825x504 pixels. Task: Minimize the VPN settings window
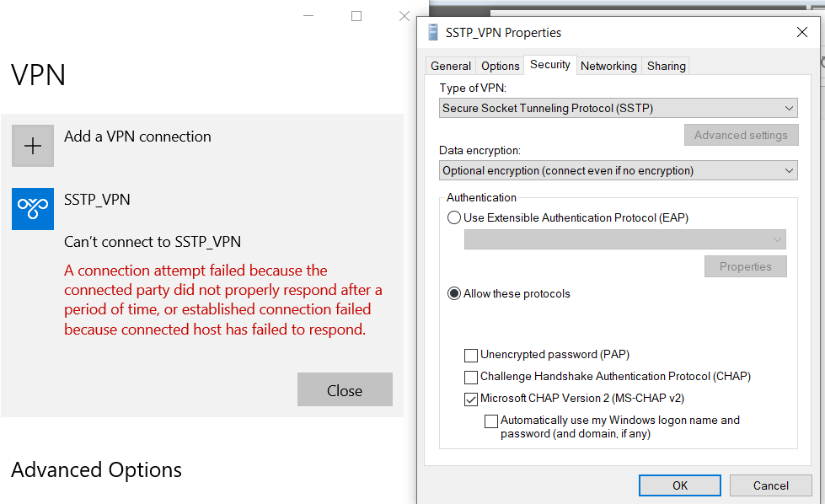(x=309, y=16)
